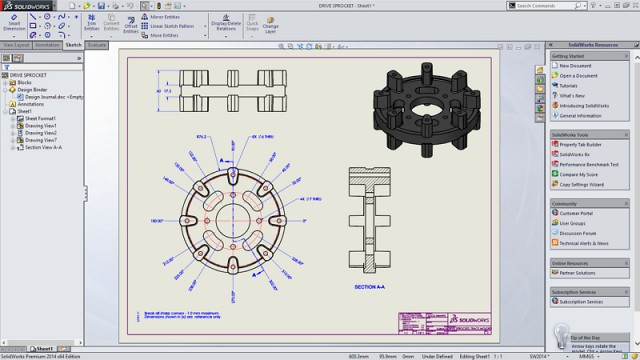Select the Linear Sketch Pattern tool
The width and height of the screenshot is (640, 360).
click(x=167, y=26)
